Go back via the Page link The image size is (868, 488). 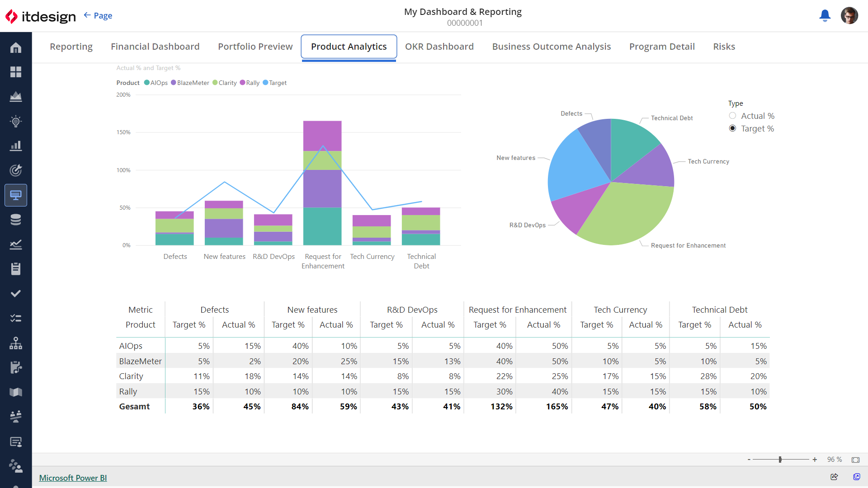(x=98, y=16)
